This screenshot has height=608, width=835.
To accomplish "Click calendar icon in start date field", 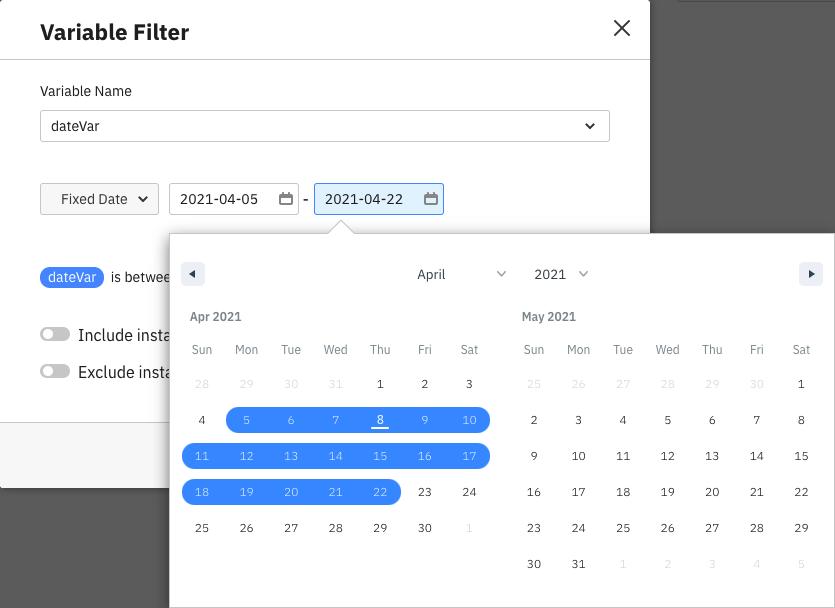I will pyautogui.click(x=285, y=199).
